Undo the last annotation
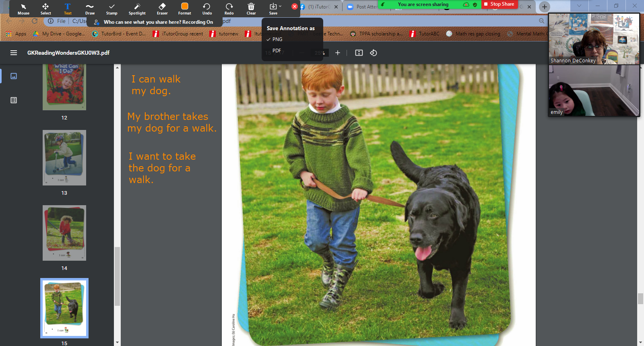Viewport: 644px width, 346px height. 207,8
